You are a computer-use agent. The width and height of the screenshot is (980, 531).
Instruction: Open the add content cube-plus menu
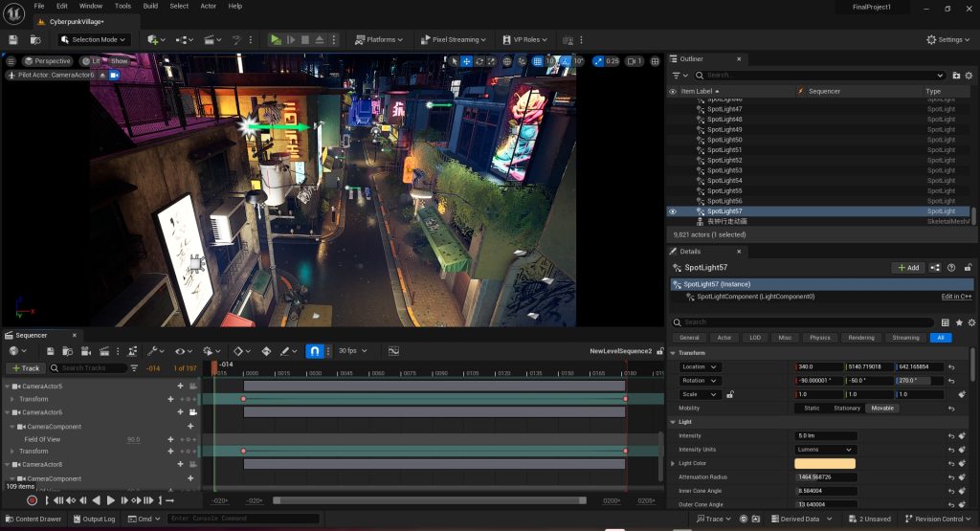point(156,39)
